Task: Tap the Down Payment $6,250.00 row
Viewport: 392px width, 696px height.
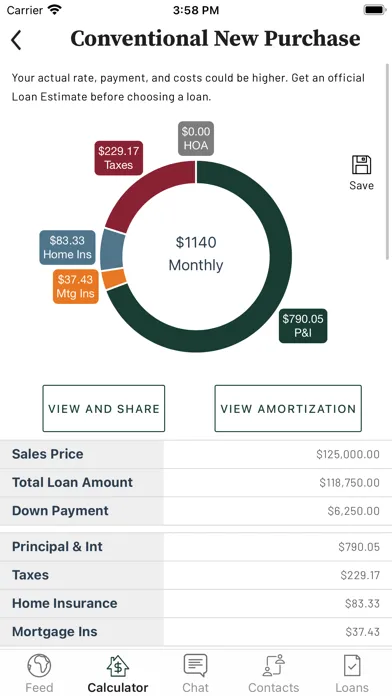Action: coord(196,511)
